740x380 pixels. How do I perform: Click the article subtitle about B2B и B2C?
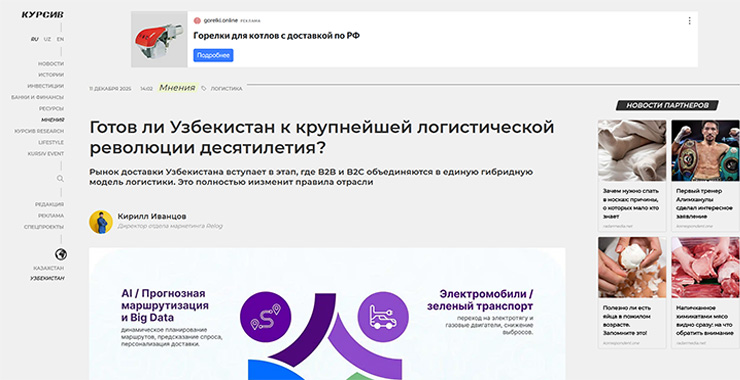(x=311, y=177)
